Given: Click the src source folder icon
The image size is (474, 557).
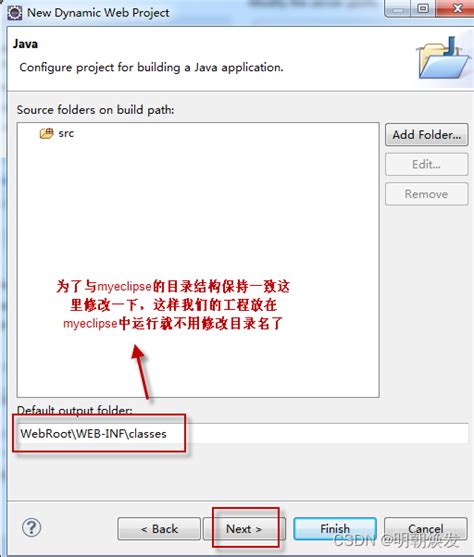Looking at the screenshot, I should pos(47,134).
